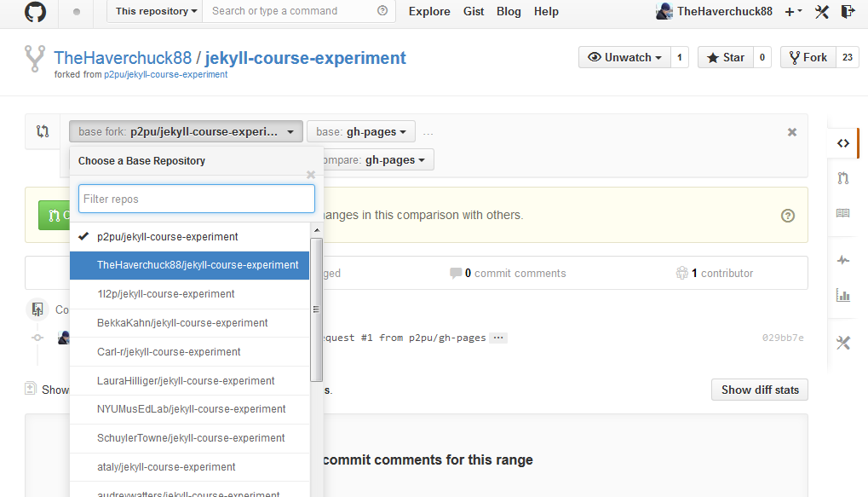Open repository Settings sidebar icon
The height and width of the screenshot is (497, 868).
point(843,343)
